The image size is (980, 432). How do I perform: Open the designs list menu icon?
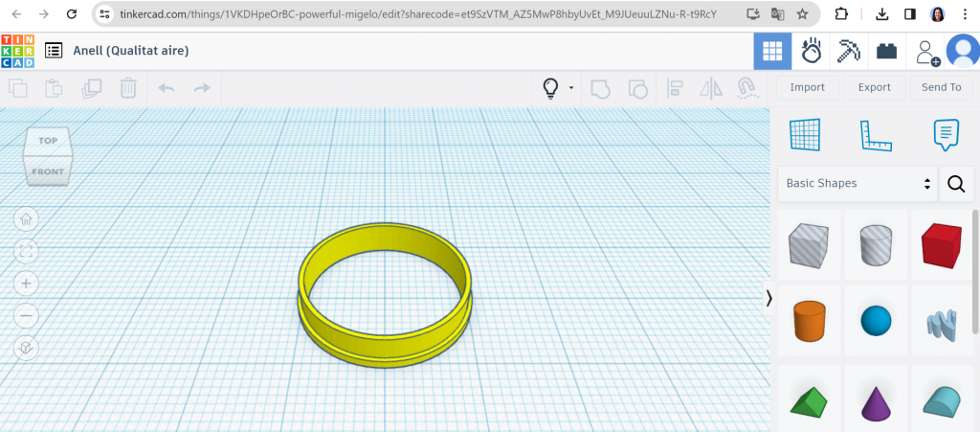point(54,51)
